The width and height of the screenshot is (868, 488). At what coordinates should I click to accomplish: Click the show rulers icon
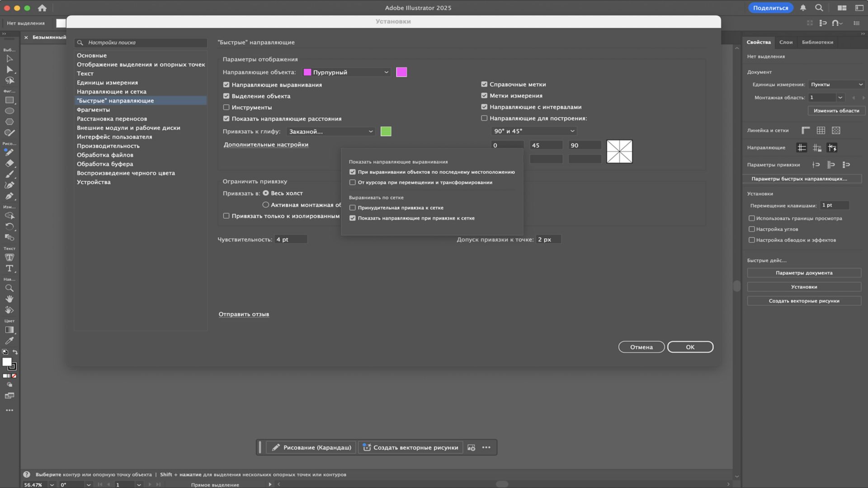click(x=806, y=131)
